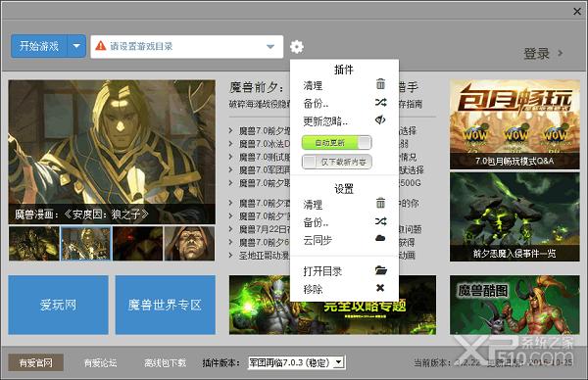Click trash icon for plugin cleanup
Viewport: 588px width, 380px height.
380,84
